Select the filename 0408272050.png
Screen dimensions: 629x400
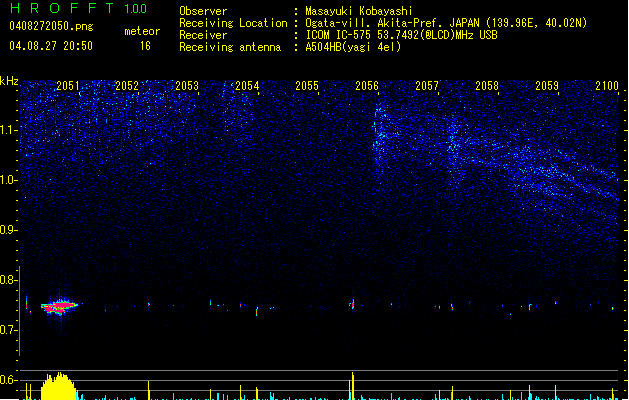click(51, 26)
